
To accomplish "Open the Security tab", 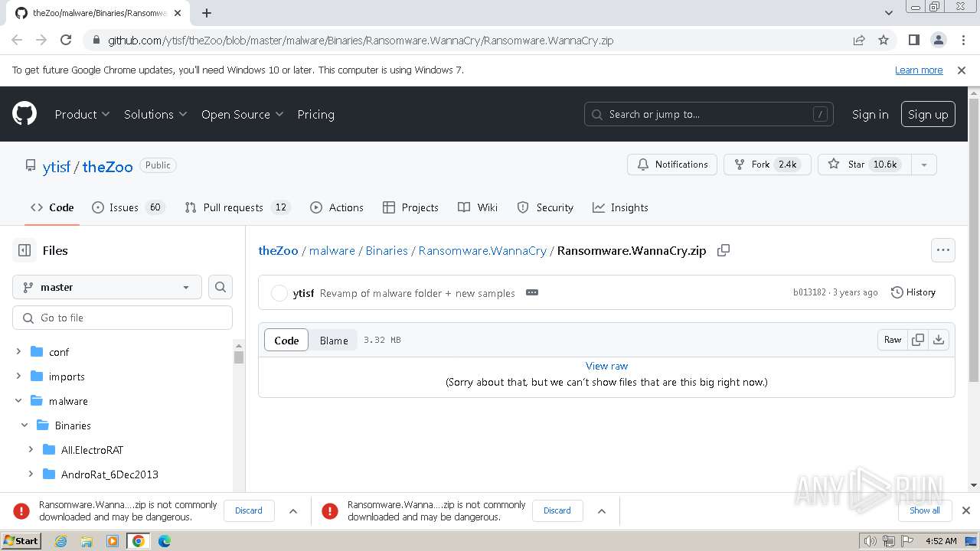I will [x=545, y=207].
